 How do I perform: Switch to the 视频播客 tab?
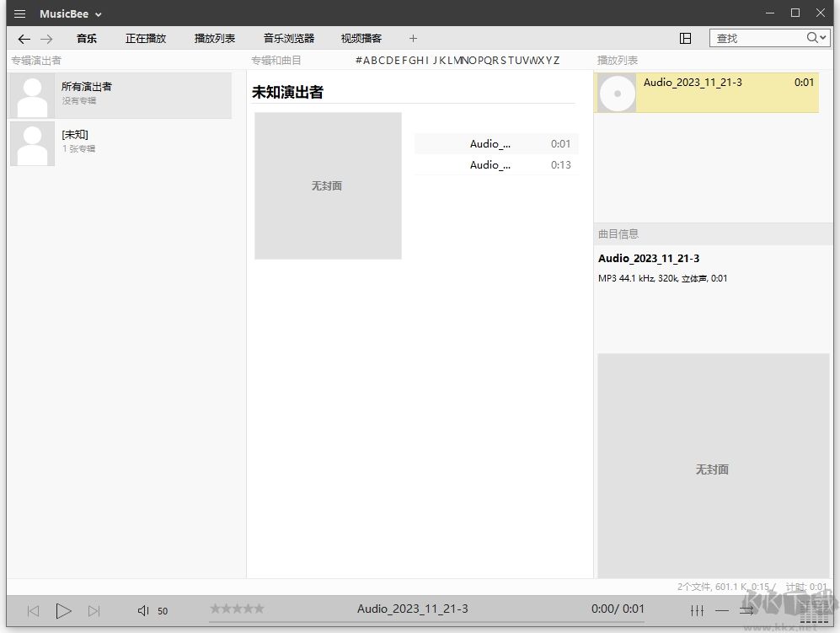(x=361, y=38)
